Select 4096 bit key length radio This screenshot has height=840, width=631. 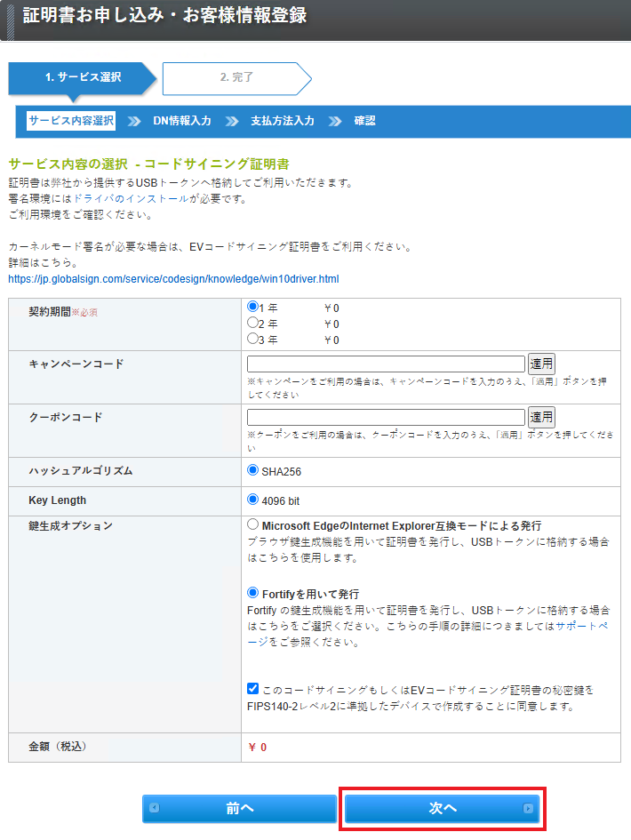pos(253,500)
